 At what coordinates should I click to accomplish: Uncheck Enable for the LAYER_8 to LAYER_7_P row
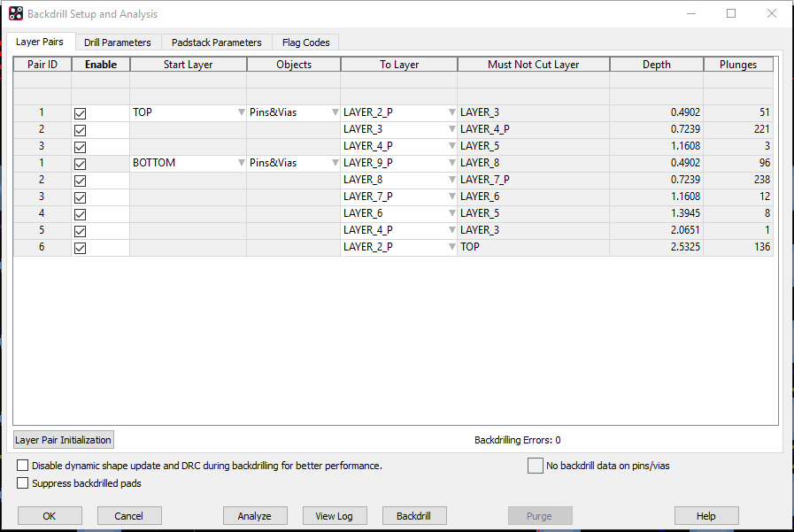point(80,181)
